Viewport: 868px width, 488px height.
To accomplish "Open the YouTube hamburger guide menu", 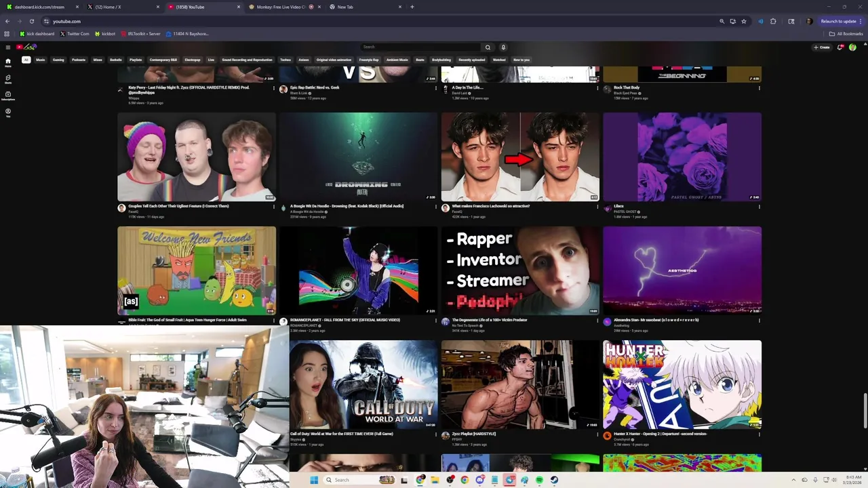I will (x=7, y=47).
